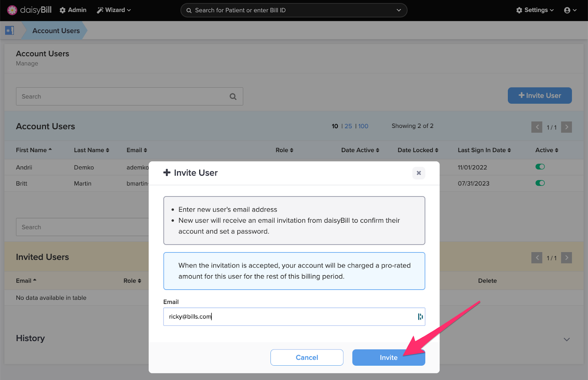This screenshot has width=588, height=380.
Task: Expand the search bar dropdown chevron
Action: pos(399,10)
